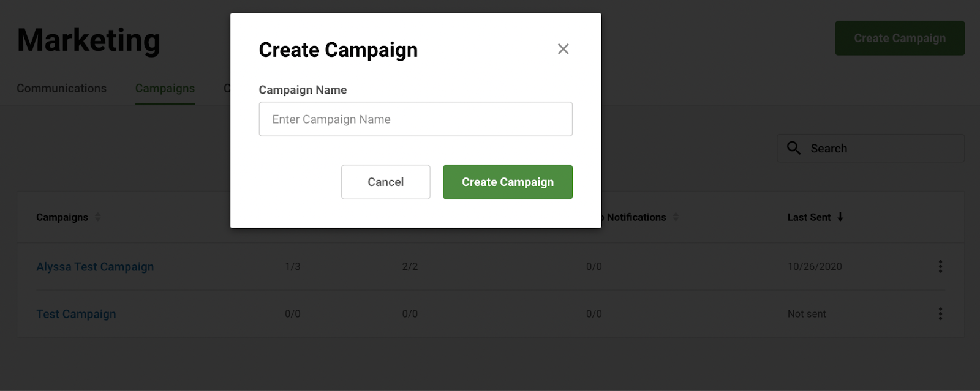Click the Campaign Name field label
The width and height of the screenshot is (980, 391).
point(303,90)
